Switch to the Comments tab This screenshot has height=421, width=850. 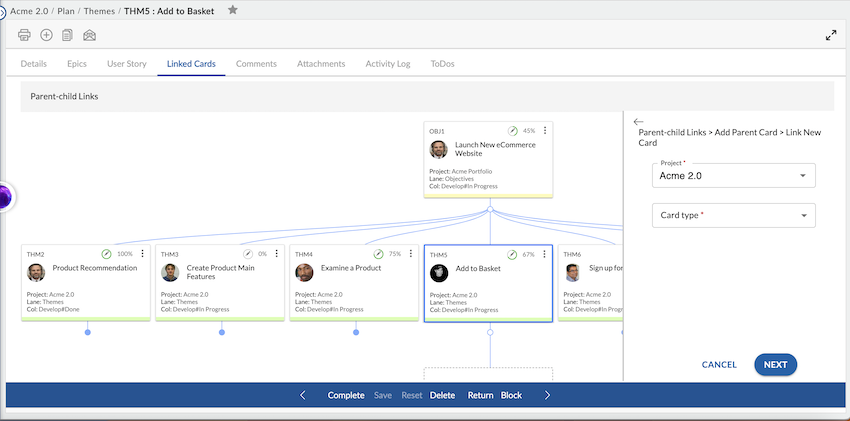(256, 64)
